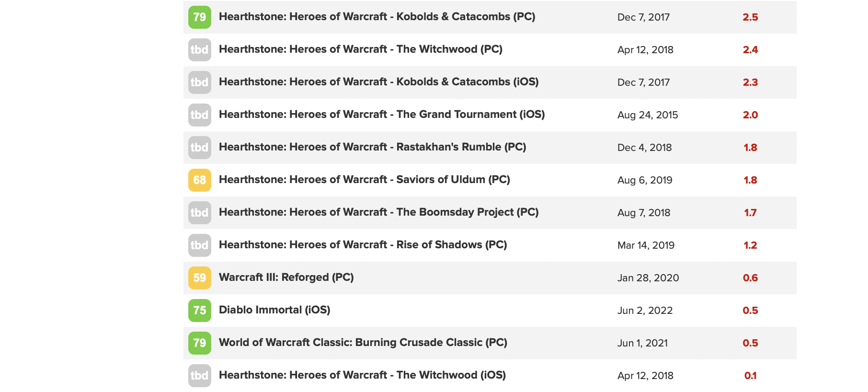
Task: Go to Rastakhan's Rumble (PC) game page
Action: point(372,147)
